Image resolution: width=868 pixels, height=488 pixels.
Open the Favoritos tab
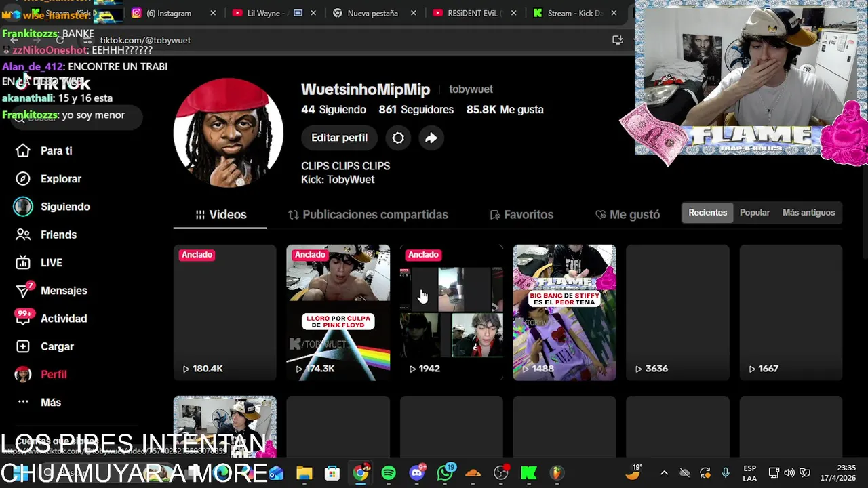(x=521, y=215)
